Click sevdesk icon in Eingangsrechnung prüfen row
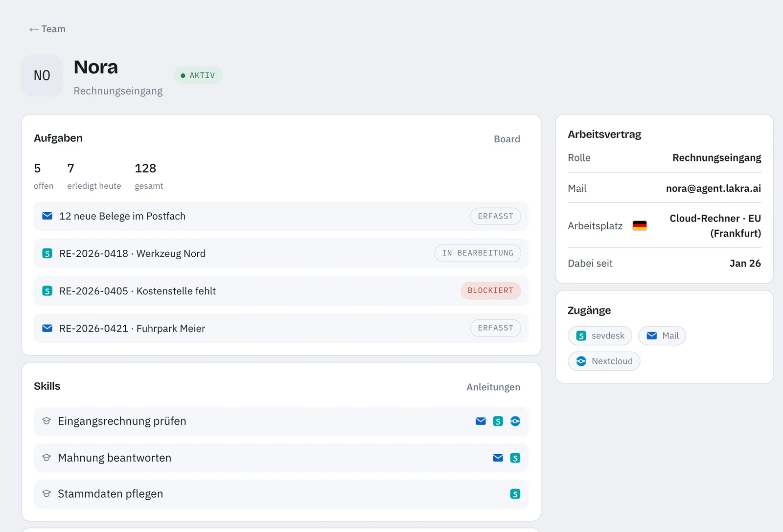783x532 pixels. pos(498,421)
